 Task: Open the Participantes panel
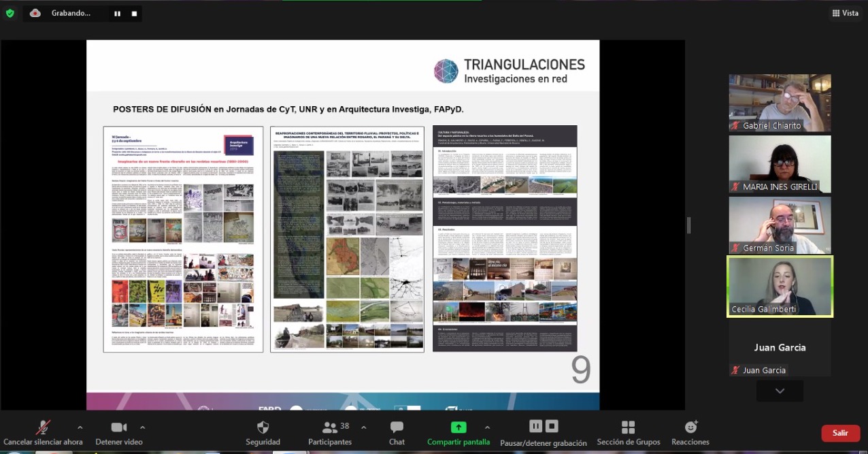tap(331, 427)
